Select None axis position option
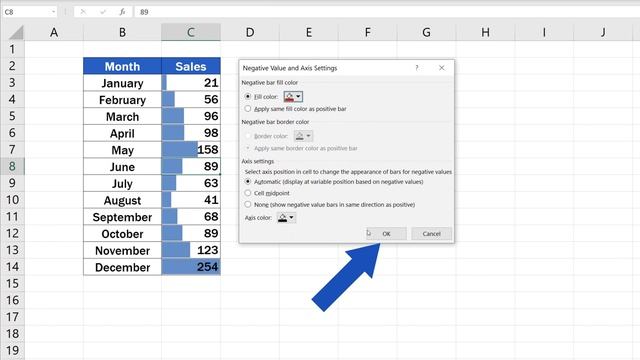Image resolution: width=640 pixels, height=360 pixels. pos(248,204)
